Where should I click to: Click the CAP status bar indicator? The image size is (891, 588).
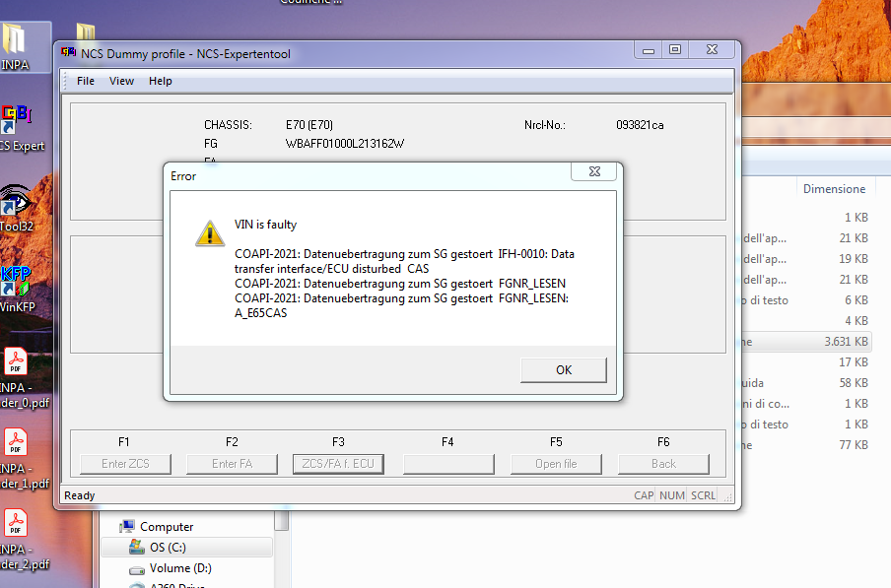(x=644, y=495)
